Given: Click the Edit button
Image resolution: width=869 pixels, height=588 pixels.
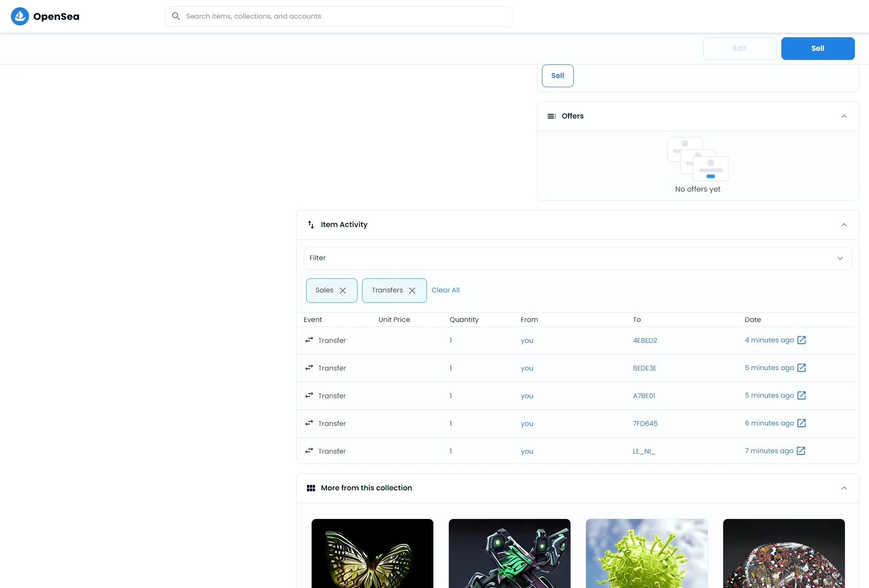Looking at the screenshot, I should tap(740, 49).
